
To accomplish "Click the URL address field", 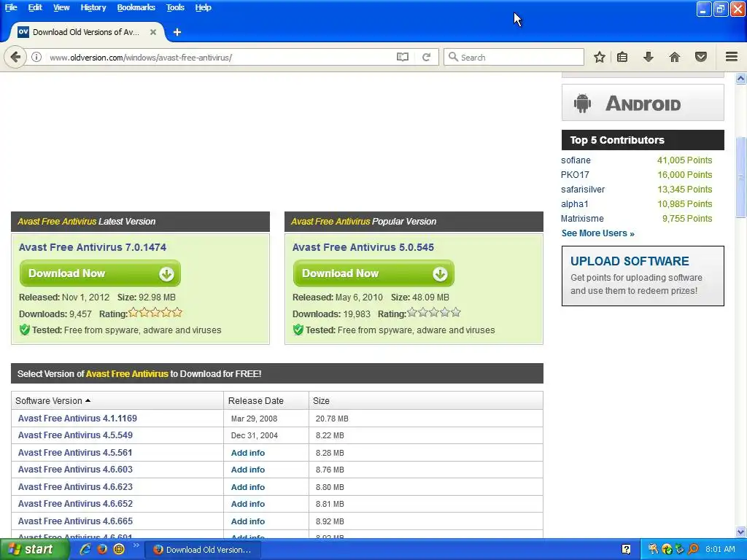I will (219, 57).
